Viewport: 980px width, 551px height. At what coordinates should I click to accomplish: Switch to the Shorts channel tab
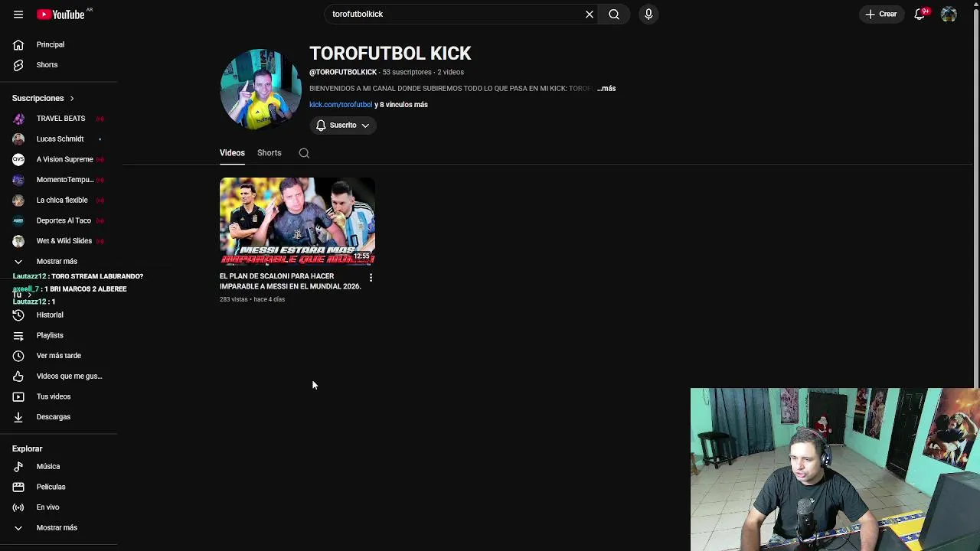(269, 153)
